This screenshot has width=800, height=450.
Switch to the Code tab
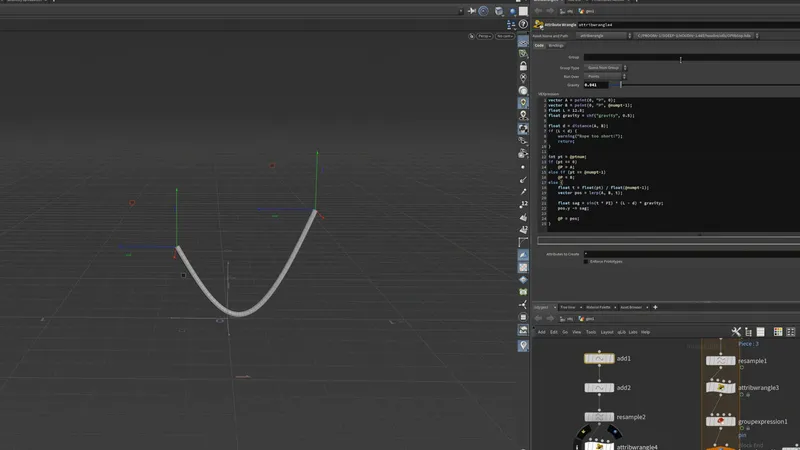(x=539, y=45)
